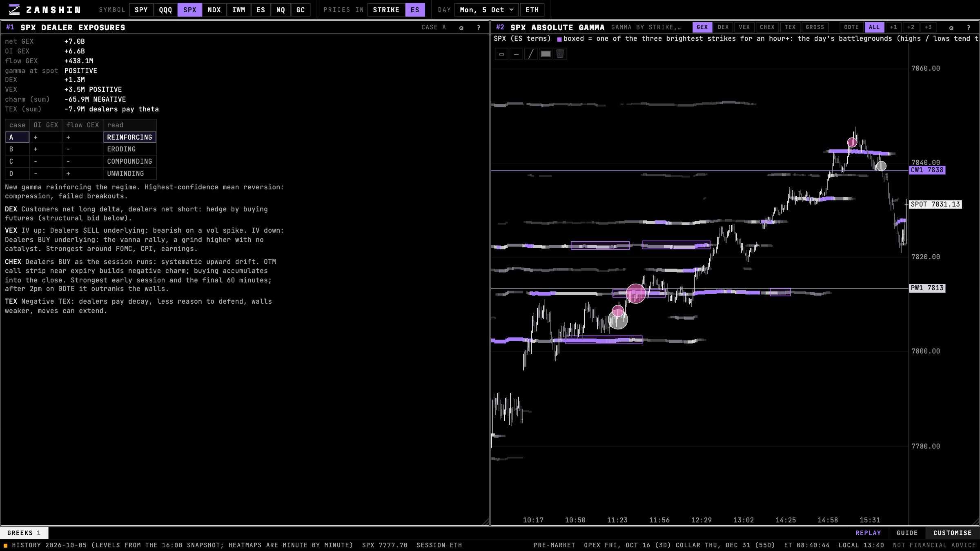980x551 pixels.
Task: Select the horizontal line drawing tool
Action: click(516, 54)
